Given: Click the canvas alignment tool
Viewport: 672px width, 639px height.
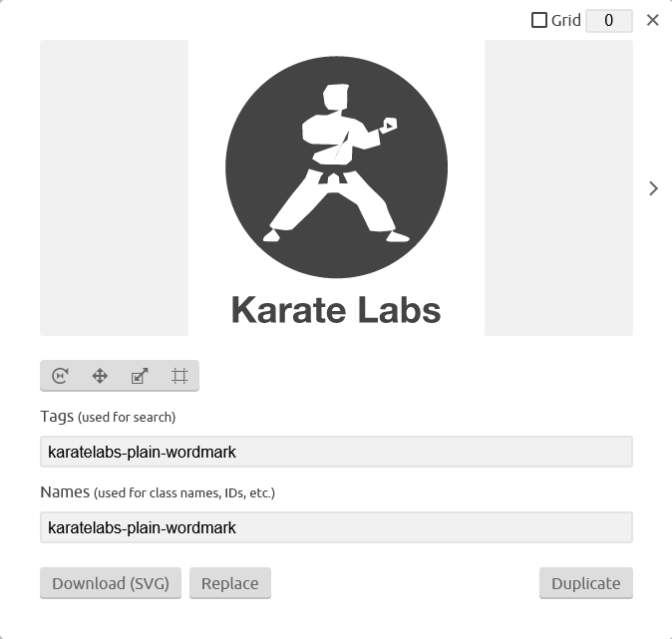Looking at the screenshot, I should (179, 376).
